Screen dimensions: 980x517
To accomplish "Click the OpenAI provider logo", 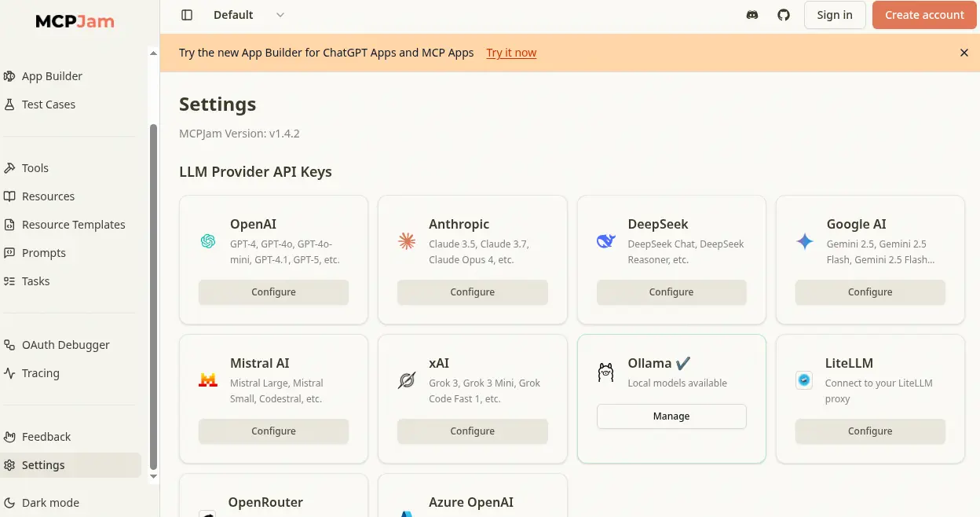I will [208, 242].
